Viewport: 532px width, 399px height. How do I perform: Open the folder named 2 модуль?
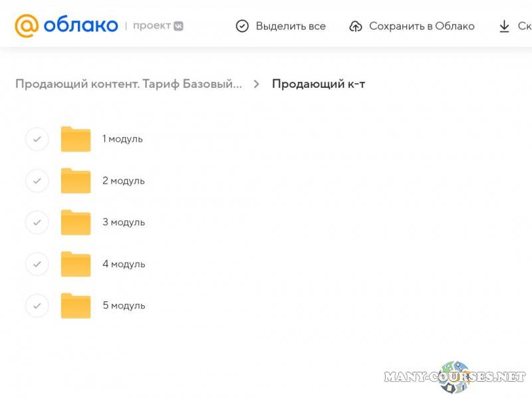[75, 180]
